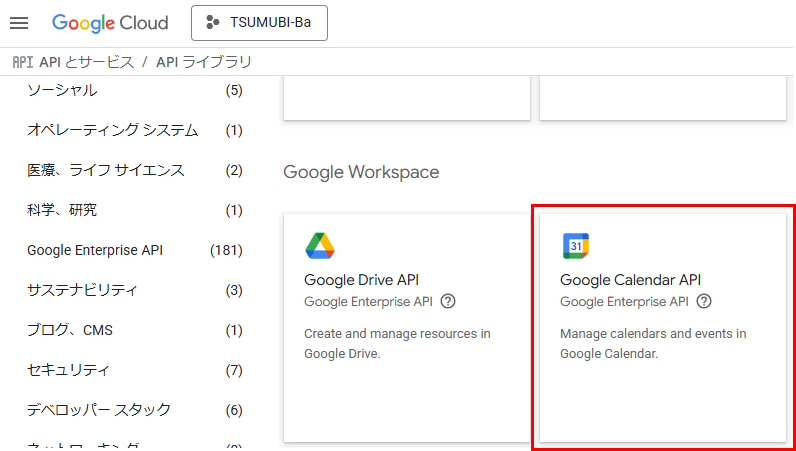The width and height of the screenshot is (796, 451).
Task: Go to API とサービス breadcrumb
Action: (87, 62)
